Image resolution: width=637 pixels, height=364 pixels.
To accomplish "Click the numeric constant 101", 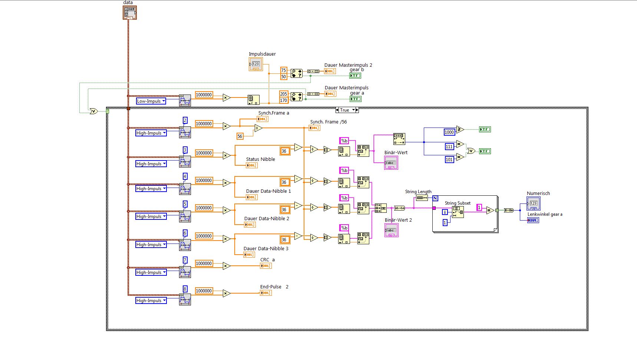I will pyautogui.click(x=449, y=159).
